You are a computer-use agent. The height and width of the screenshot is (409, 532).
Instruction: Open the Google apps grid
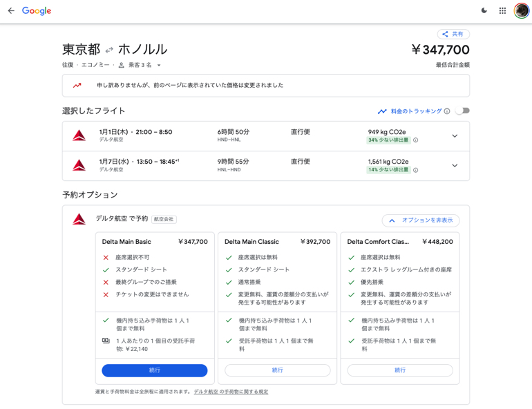[x=502, y=11]
